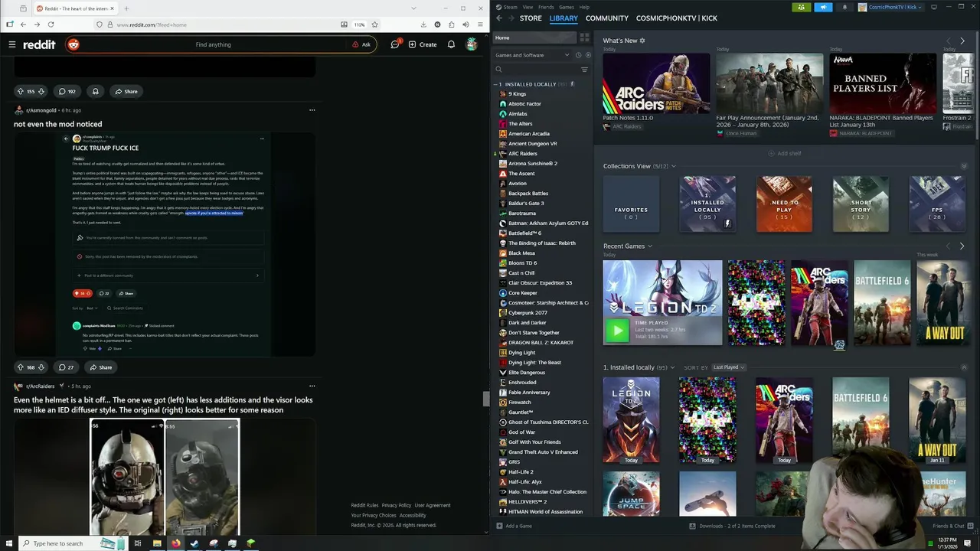Viewport: 980px width, 551px height.
Task: Open the Games menu in Steam
Action: pos(567,7)
